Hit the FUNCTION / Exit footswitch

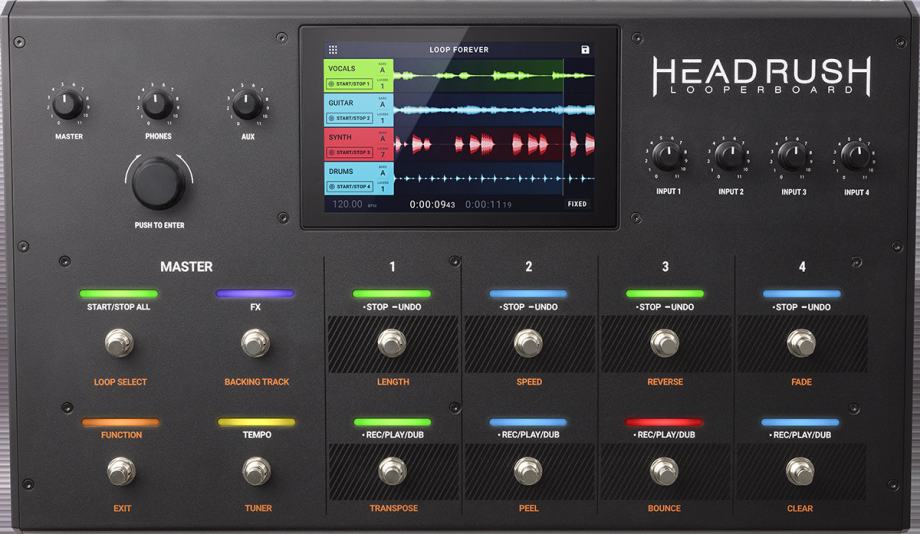pyautogui.click(x=121, y=471)
